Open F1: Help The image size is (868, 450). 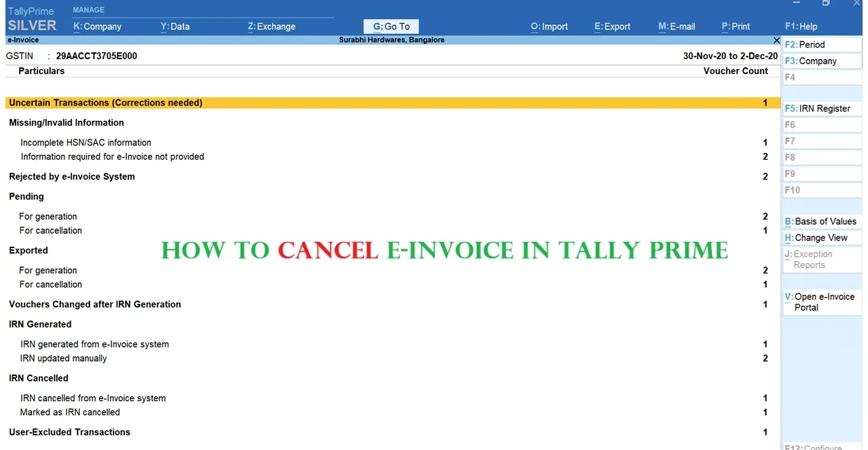(x=801, y=27)
